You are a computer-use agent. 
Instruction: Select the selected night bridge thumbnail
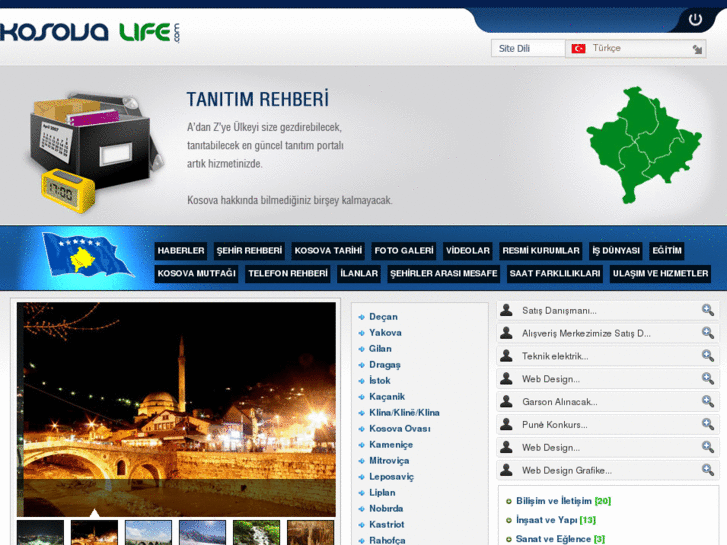pyautogui.click(x=94, y=532)
